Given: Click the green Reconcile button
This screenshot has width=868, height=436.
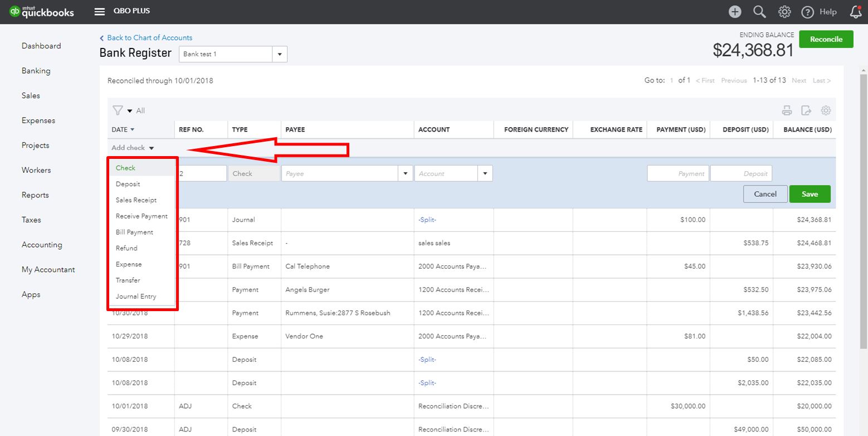Looking at the screenshot, I should (826, 39).
